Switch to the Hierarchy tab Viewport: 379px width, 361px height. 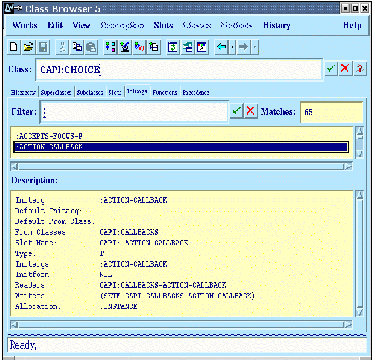23,92
